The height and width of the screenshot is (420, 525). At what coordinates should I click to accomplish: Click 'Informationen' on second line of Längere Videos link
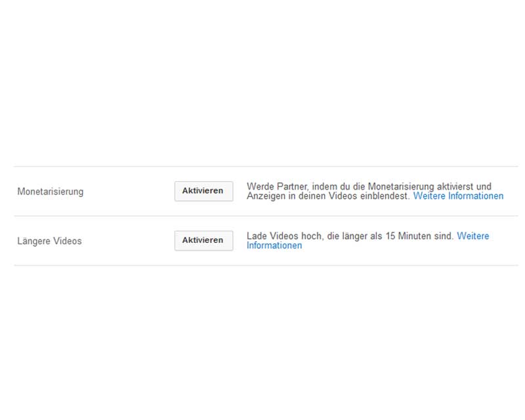(274, 245)
